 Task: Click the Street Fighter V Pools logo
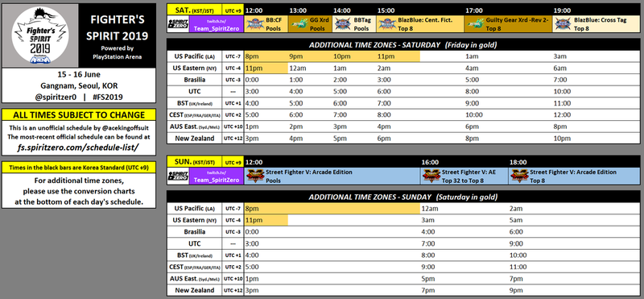(x=254, y=176)
